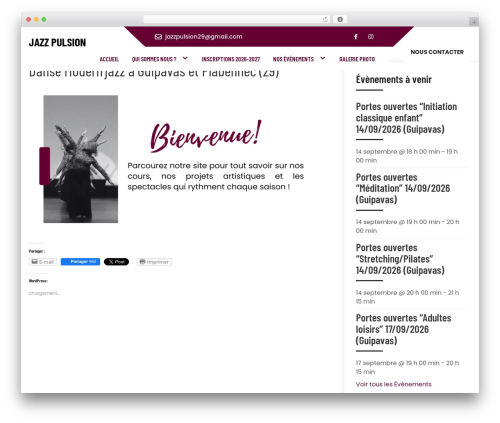500x423 pixels.
Task: Click the Nous contacter button
Action: click(x=437, y=52)
